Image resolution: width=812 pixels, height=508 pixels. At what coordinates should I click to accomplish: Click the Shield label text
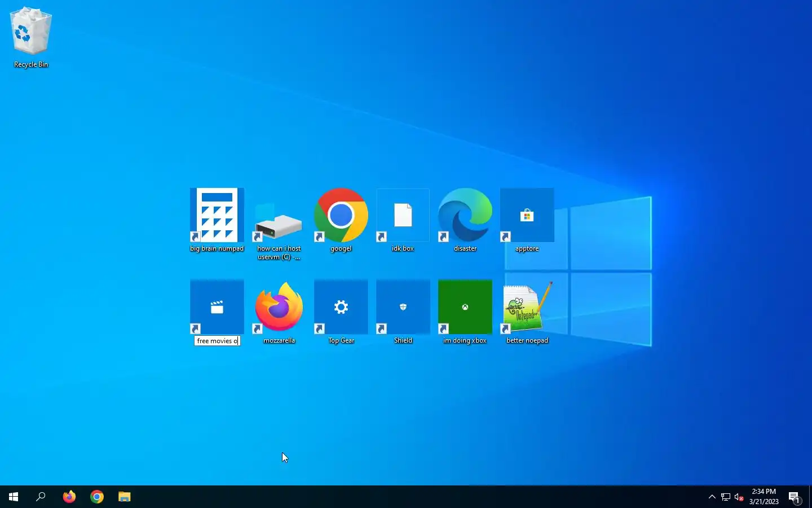[403, 340]
